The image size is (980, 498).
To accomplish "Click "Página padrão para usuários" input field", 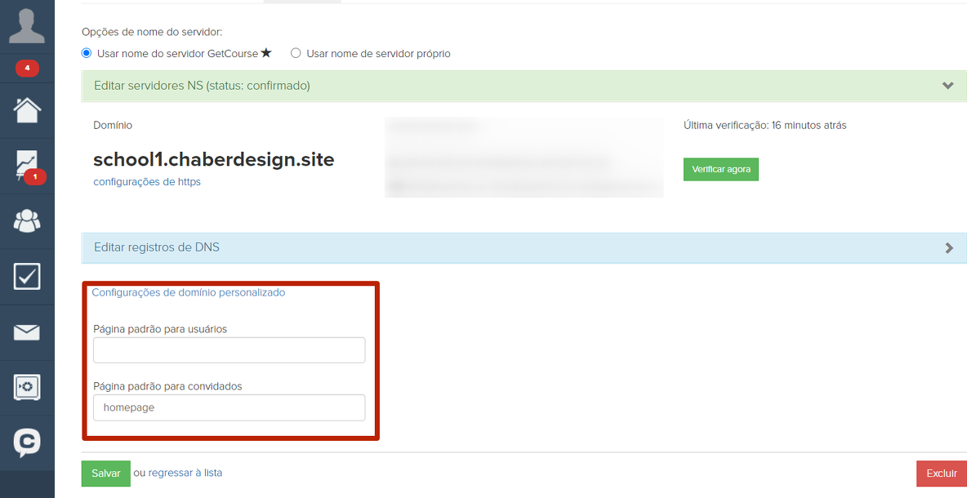I will [x=229, y=350].
